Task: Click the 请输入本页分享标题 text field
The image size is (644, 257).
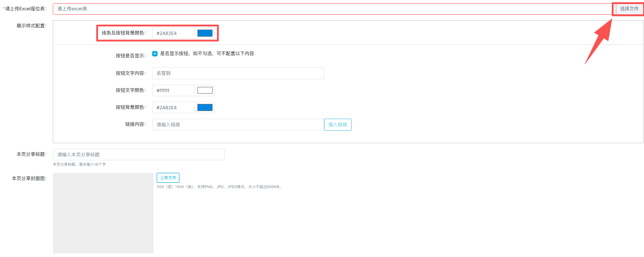Action: pos(139,154)
